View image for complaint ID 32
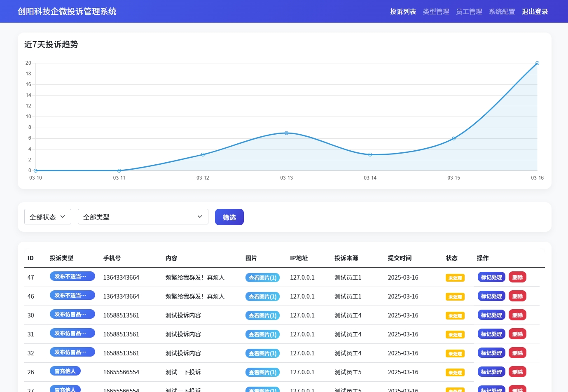 click(262, 353)
